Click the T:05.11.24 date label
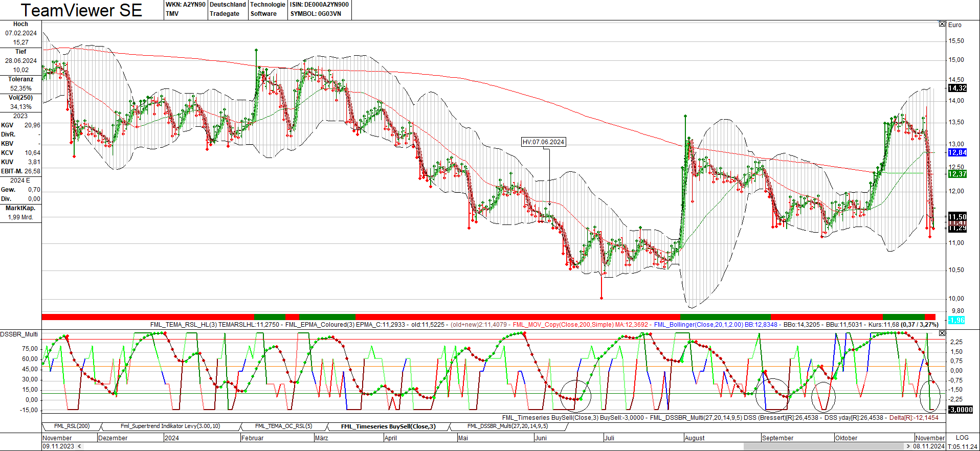This screenshot has height=451, width=980. [x=963, y=446]
